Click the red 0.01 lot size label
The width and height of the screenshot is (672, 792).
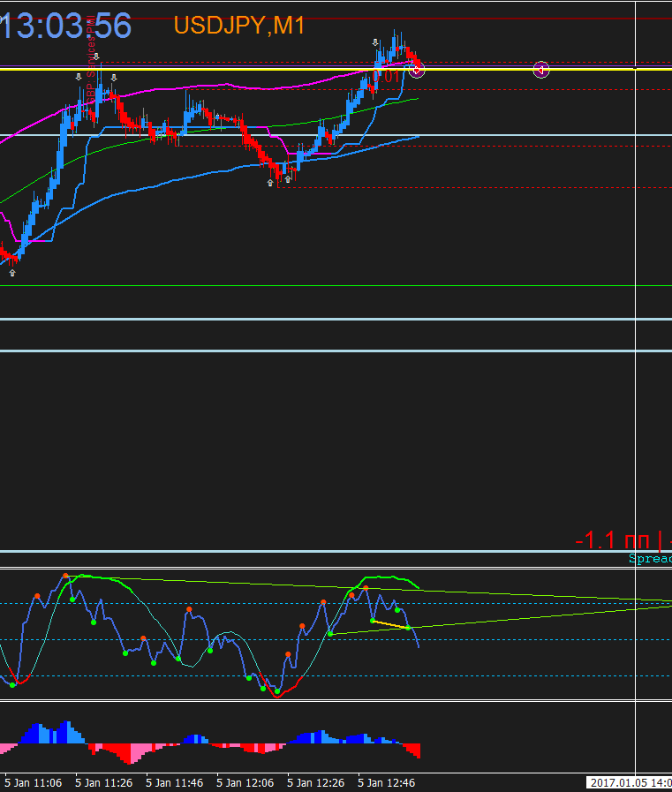pyautogui.click(x=385, y=76)
